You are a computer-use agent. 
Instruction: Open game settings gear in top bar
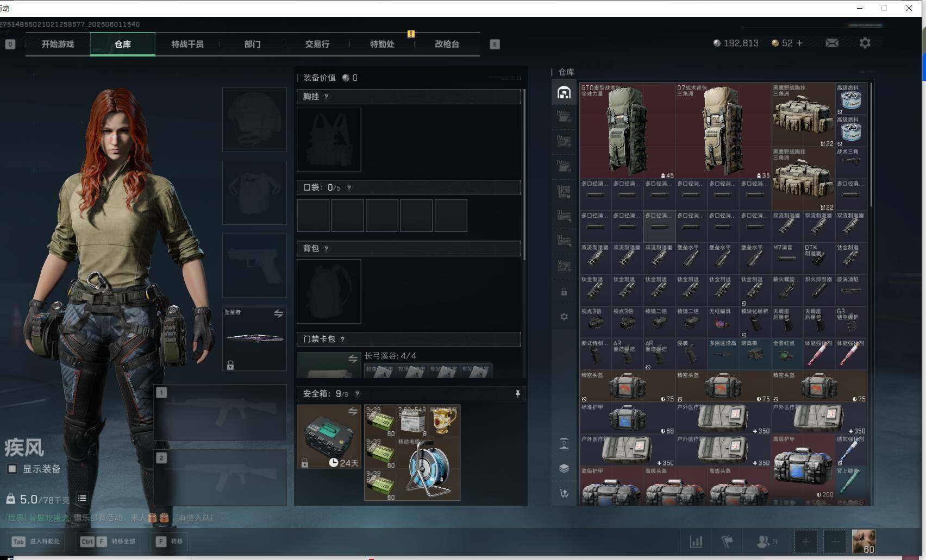point(865,43)
